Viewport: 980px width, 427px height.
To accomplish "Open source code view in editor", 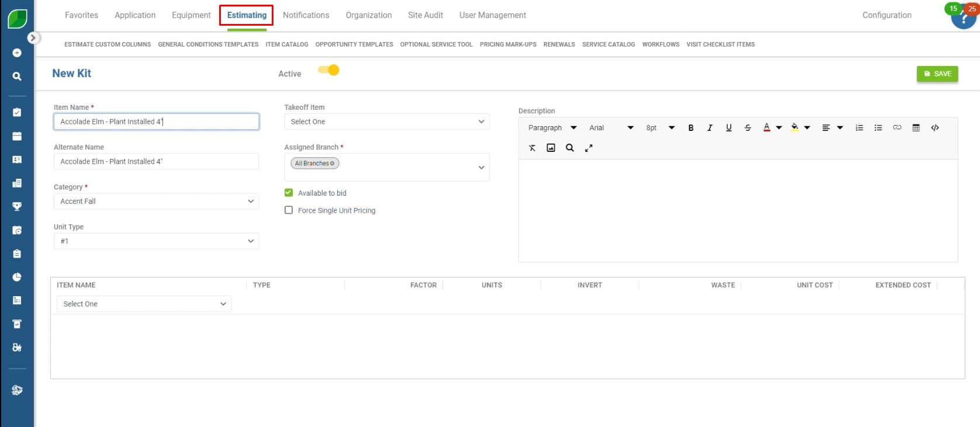I will click(x=935, y=128).
